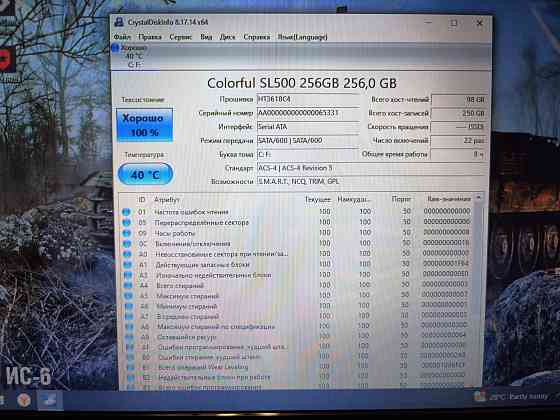Click status icon of attribute 09 row
This screenshot has height=420, width=560.
point(127,234)
